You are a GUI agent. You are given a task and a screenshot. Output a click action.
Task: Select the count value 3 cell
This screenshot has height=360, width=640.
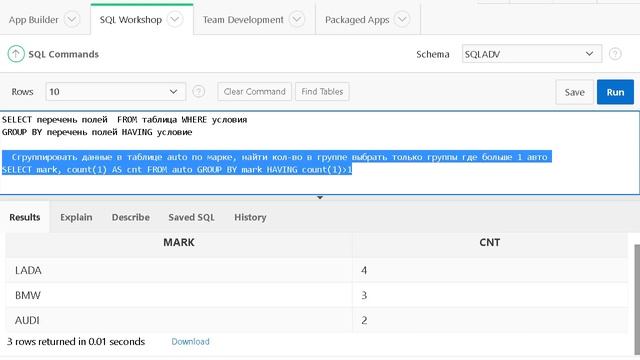pyautogui.click(x=490, y=295)
